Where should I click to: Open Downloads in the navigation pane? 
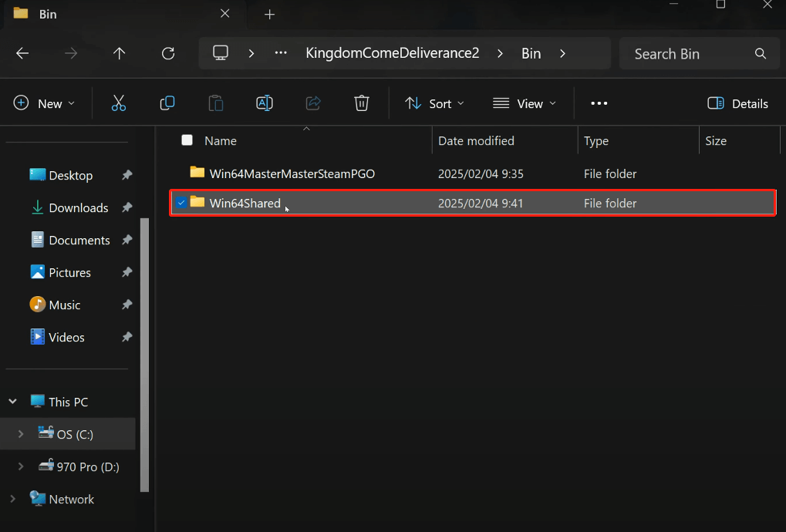click(x=78, y=207)
